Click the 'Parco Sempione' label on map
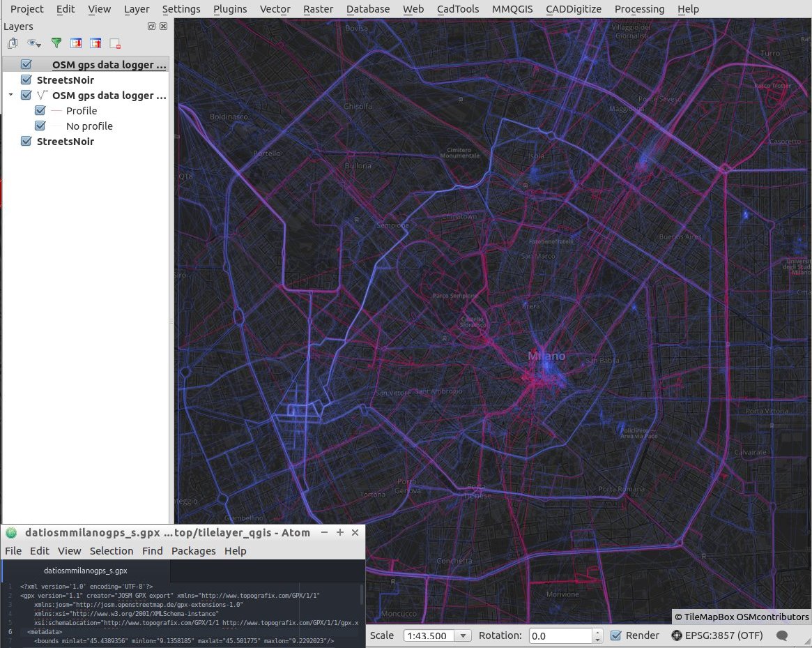The image size is (812, 648). click(455, 296)
